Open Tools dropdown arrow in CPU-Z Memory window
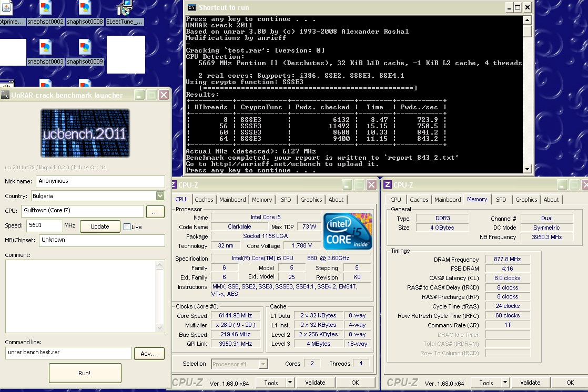Image resolution: width=588 pixels, height=392 pixels. coord(505,383)
